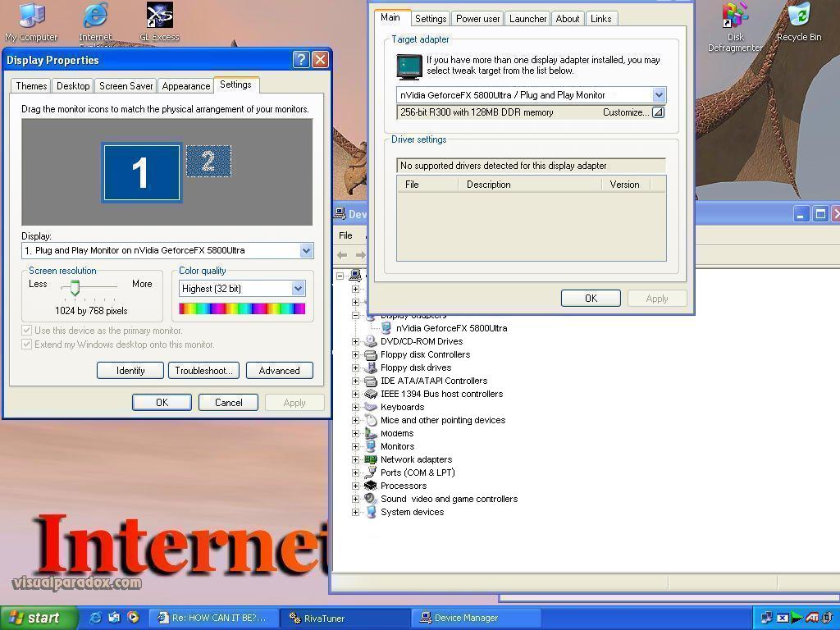Expand the Monitors tree node
This screenshot has height=630, width=840.
point(355,446)
